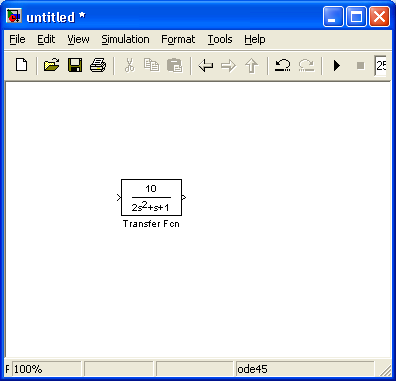
Task: Open the Edit menu
Action: [x=46, y=39]
